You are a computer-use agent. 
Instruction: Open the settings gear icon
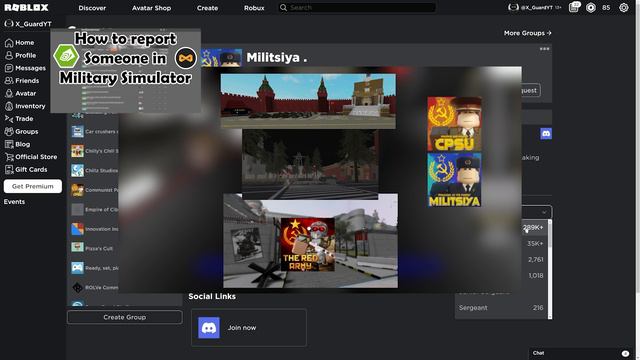(624, 7)
